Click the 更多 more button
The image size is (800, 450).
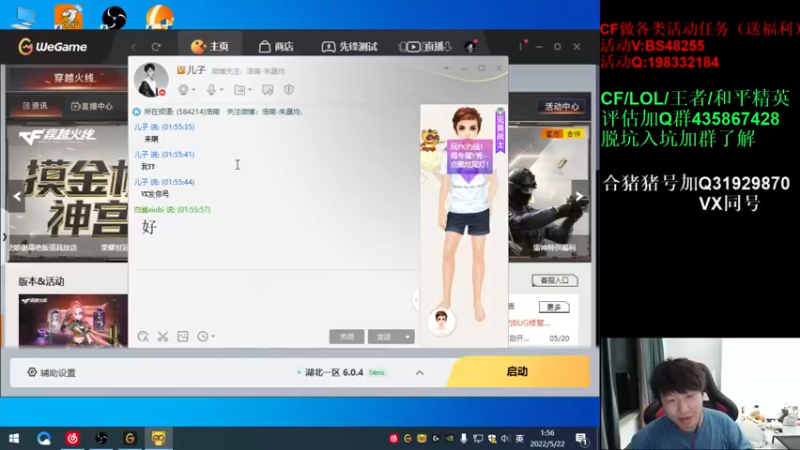tap(554, 307)
